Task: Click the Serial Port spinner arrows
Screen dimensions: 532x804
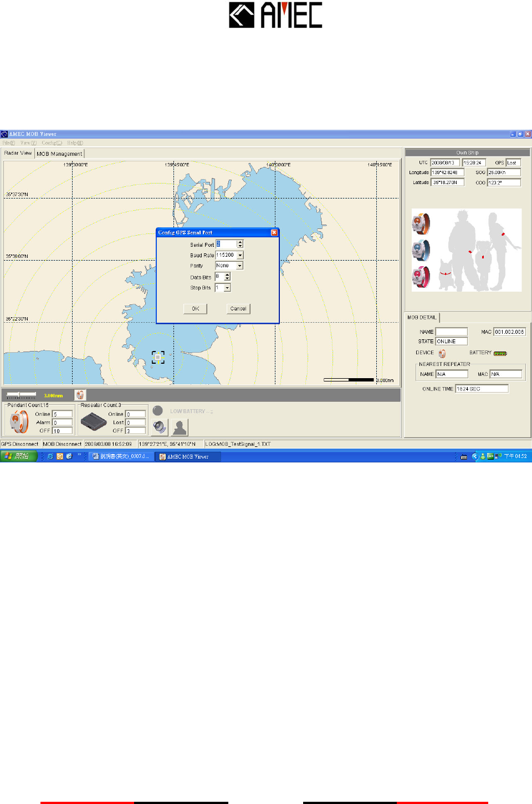Action: [x=240, y=244]
